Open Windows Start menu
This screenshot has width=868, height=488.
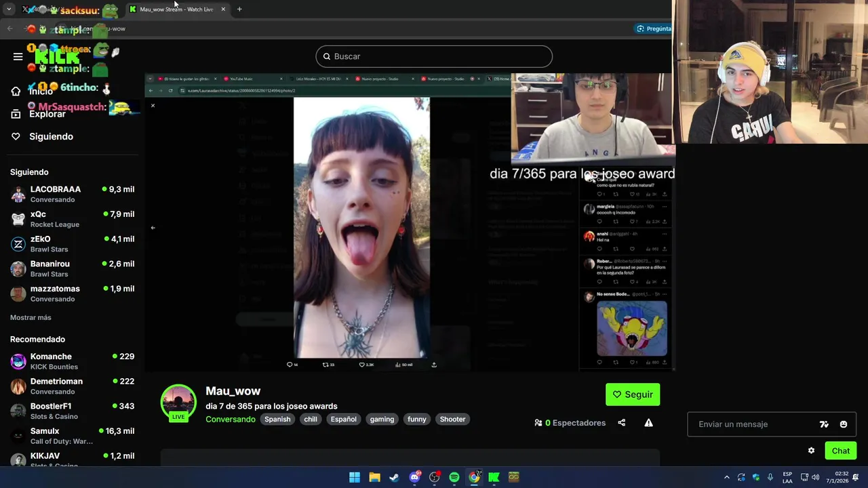tap(355, 477)
